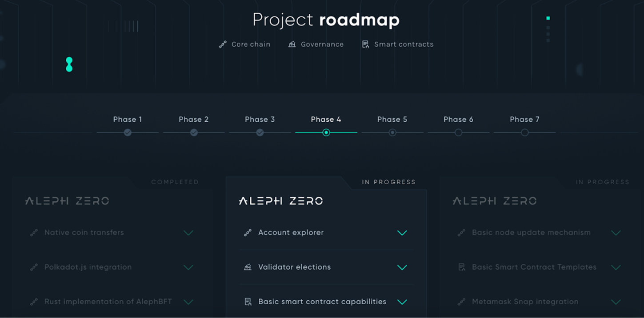Click the Rust implementation of AlephBFT item
The image size is (644, 318).
pos(108,302)
